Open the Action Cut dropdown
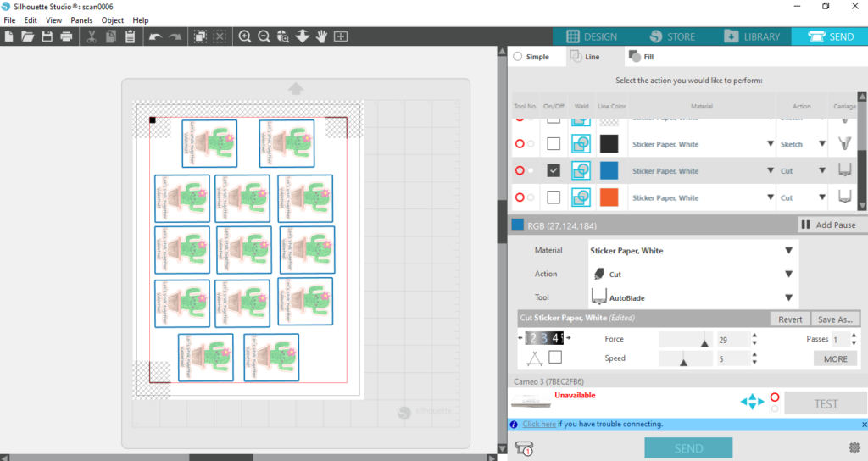 [x=788, y=275]
